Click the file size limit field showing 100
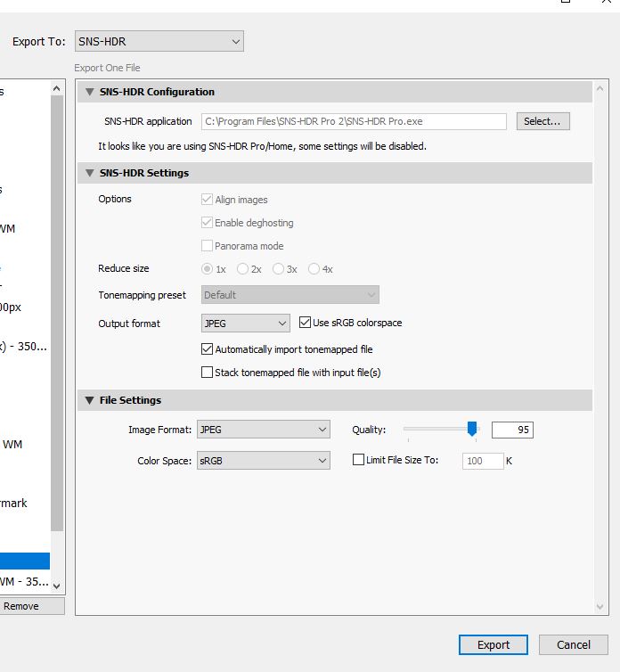Screen dimensions: 620x672 [483, 461]
